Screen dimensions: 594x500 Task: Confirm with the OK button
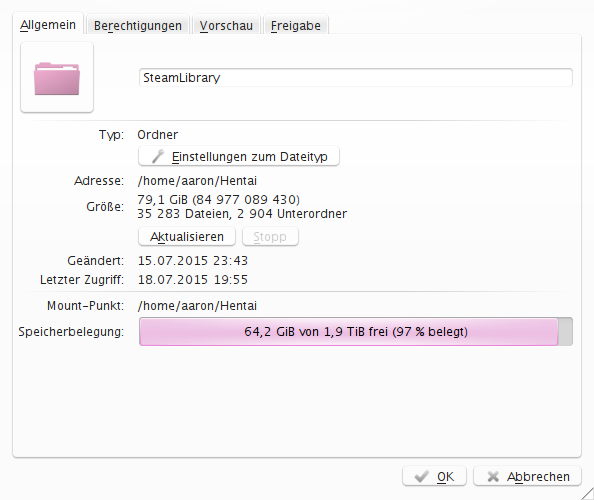[434, 476]
